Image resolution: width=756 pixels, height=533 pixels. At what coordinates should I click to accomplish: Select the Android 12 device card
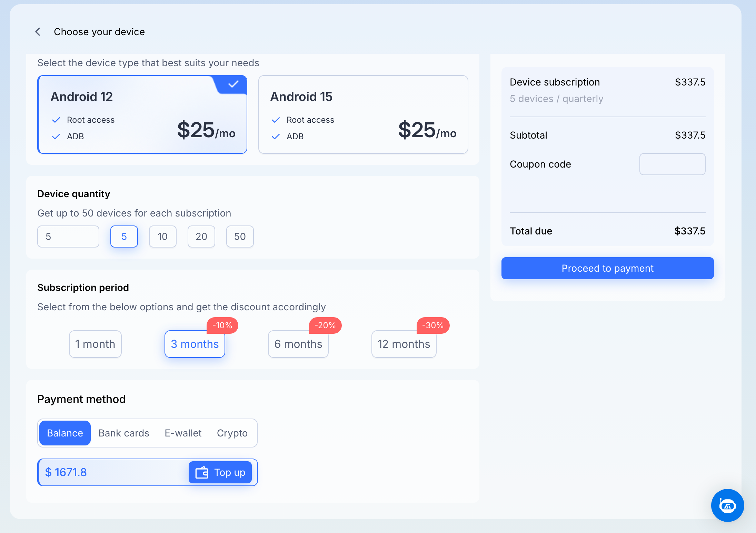142,114
